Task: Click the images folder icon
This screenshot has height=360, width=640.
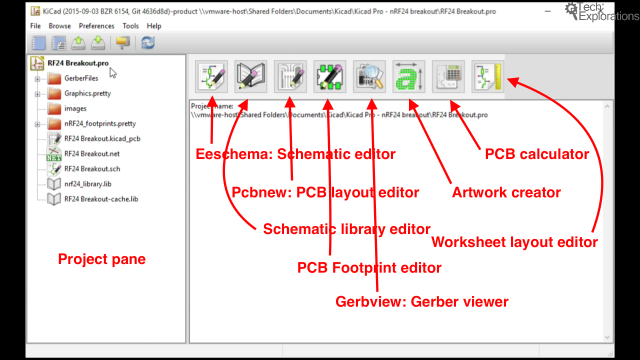Action: 54,109
